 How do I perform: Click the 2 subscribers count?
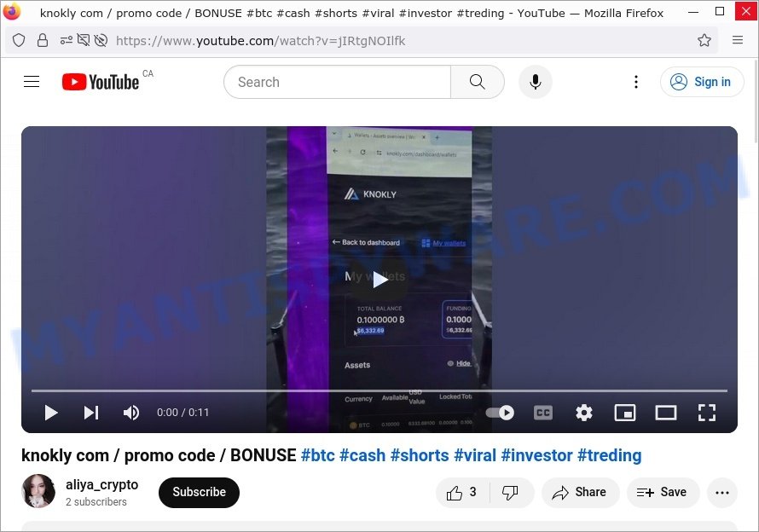click(x=96, y=502)
